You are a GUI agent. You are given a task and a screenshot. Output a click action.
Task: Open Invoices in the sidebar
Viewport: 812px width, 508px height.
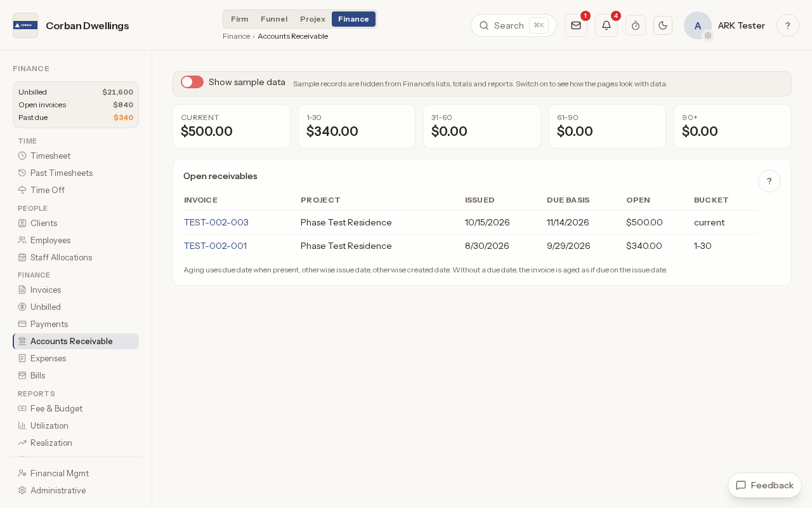(75, 290)
